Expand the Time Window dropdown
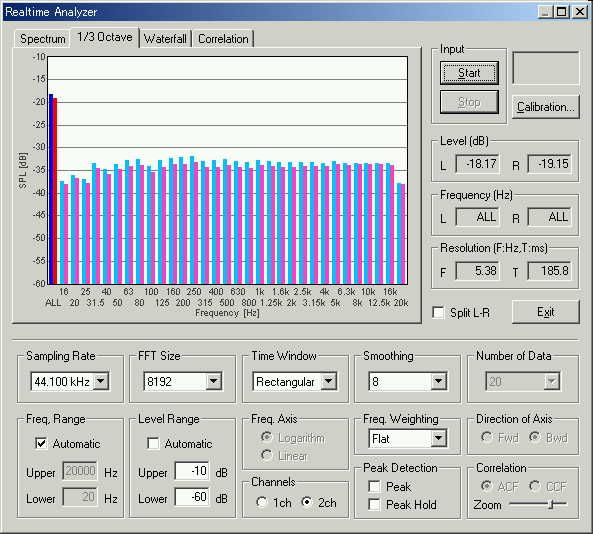The height and width of the screenshot is (534, 593). (x=328, y=381)
